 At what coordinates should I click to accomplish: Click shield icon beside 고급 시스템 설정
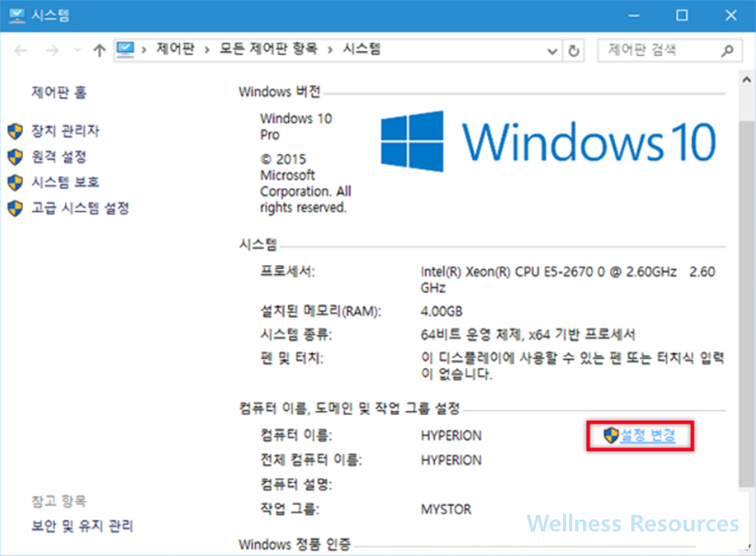point(15,209)
